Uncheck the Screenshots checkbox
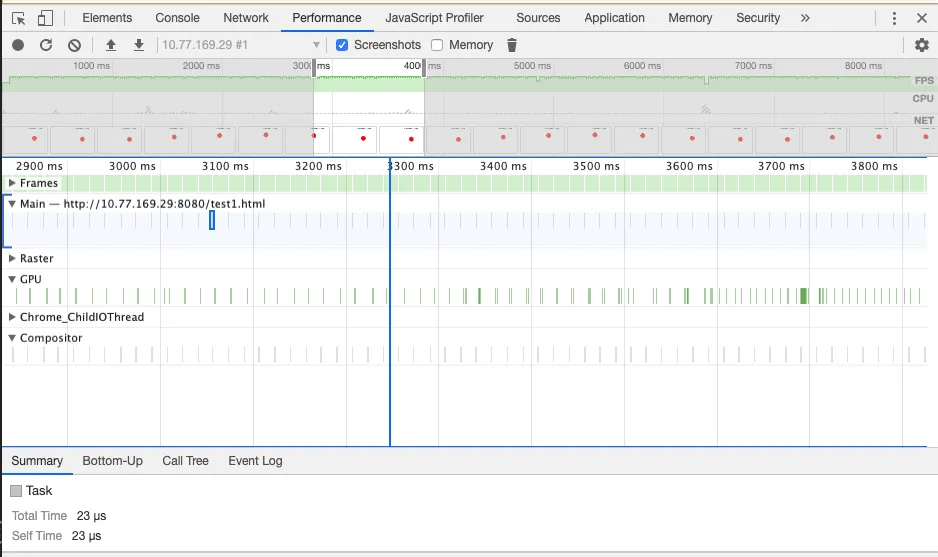 342,45
